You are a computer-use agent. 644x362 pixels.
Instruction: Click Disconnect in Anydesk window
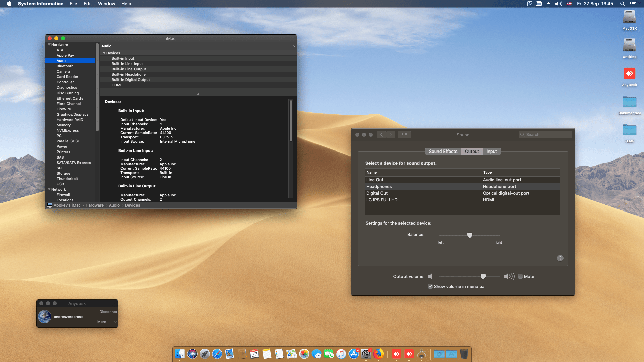(108, 312)
